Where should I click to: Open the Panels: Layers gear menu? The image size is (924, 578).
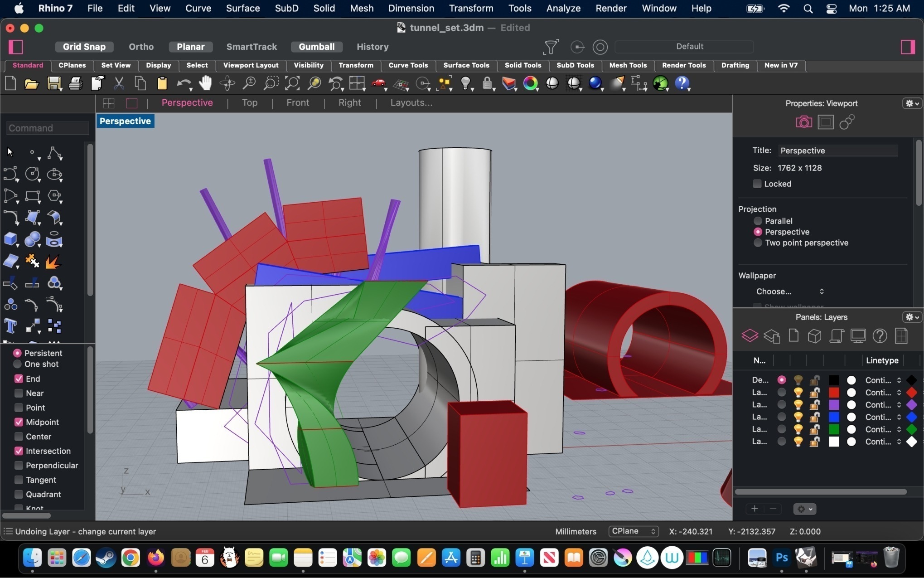tap(912, 317)
